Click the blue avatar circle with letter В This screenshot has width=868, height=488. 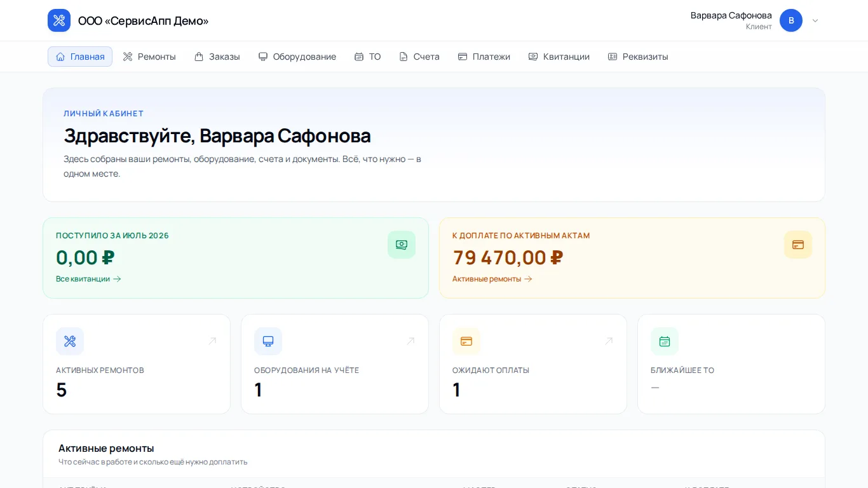tap(791, 20)
